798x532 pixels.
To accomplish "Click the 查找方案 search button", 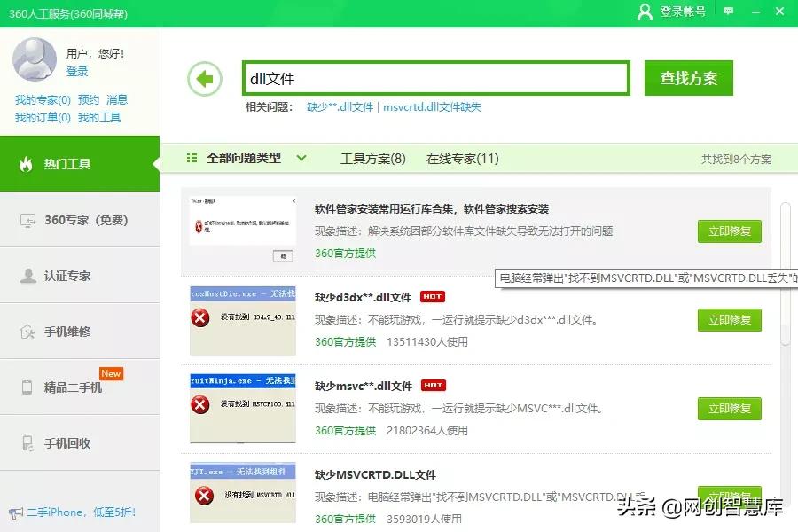I will pos(688,78).
